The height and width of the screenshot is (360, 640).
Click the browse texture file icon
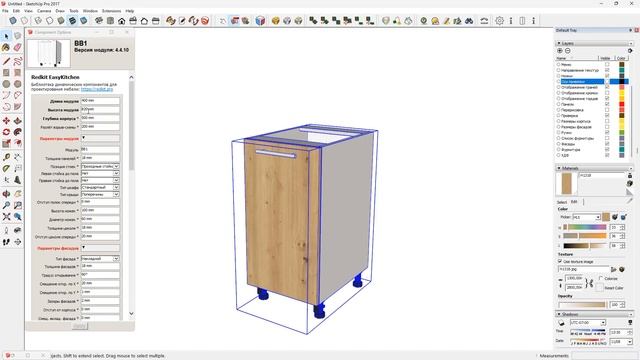point(613,269)
